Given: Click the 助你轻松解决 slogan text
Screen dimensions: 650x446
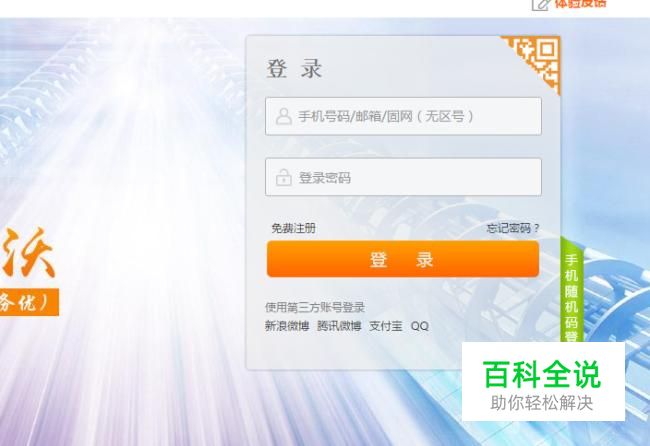Looking at the screenshot, I should tap(542, 402).
